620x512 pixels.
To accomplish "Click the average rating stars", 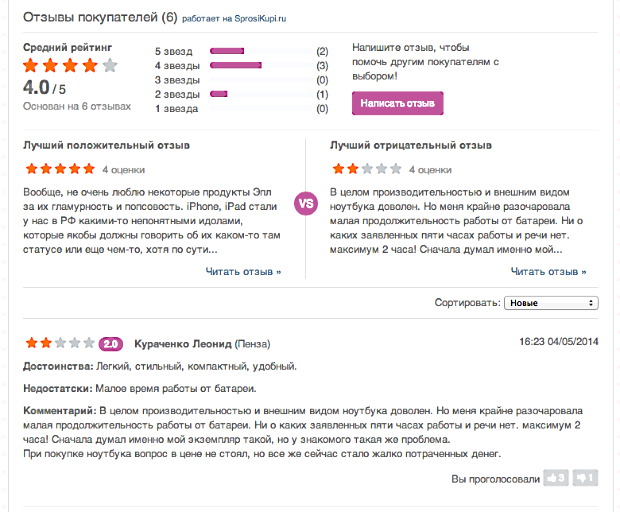I will [70, 65].
